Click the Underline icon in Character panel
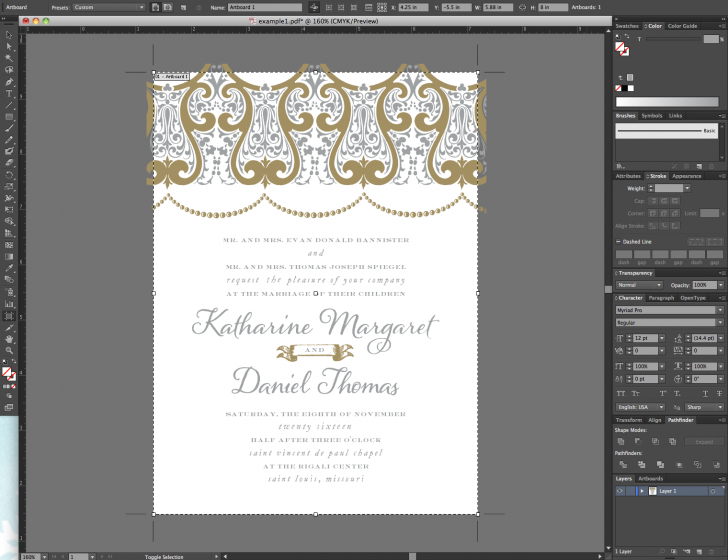This screenshot has height=560, width=728. (705, 394)
